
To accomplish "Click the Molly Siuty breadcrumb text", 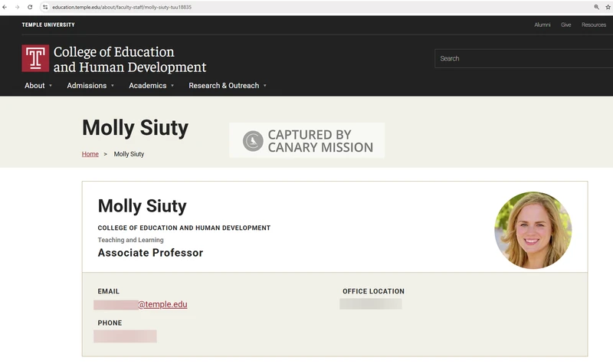I will coord(129,154).
